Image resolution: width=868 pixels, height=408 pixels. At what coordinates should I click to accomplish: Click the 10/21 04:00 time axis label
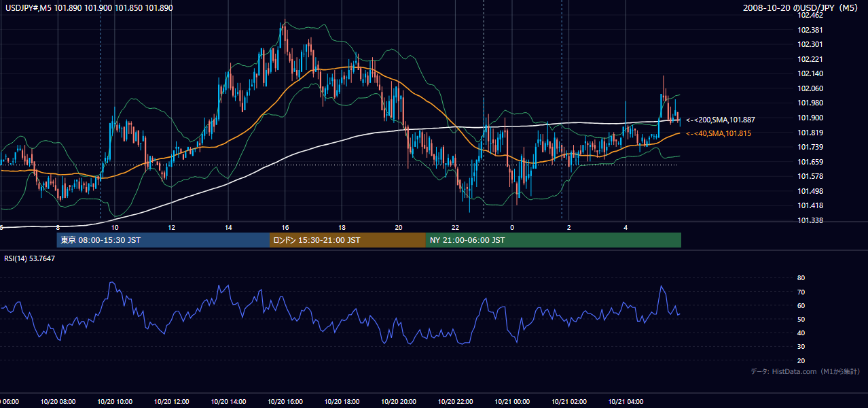click(625, 402)
